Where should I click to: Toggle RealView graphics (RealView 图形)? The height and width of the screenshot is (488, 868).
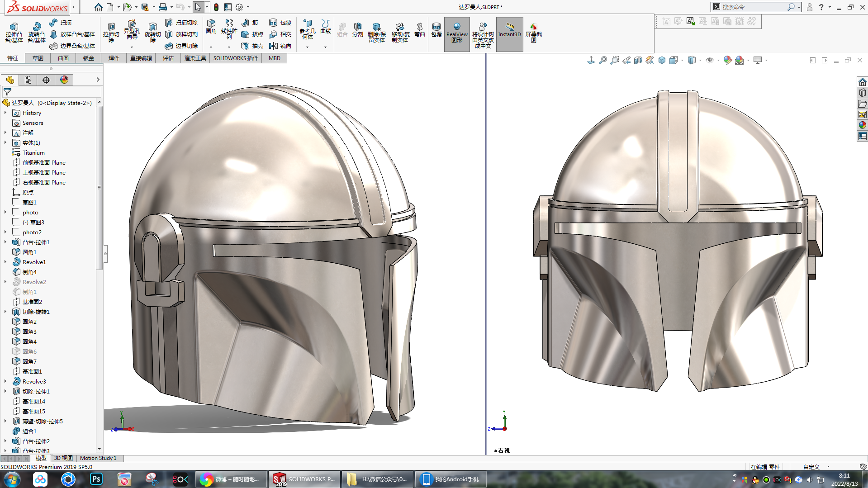[457, 33]
